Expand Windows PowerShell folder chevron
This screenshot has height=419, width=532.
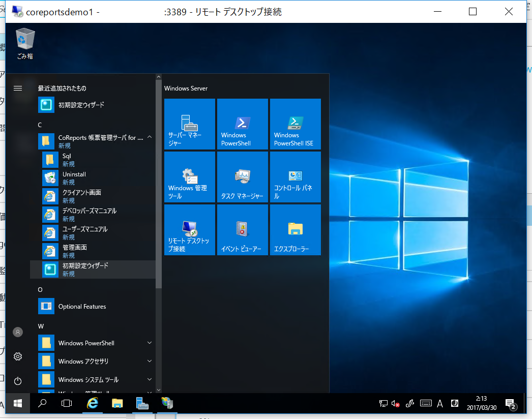(x=150, y=343)
